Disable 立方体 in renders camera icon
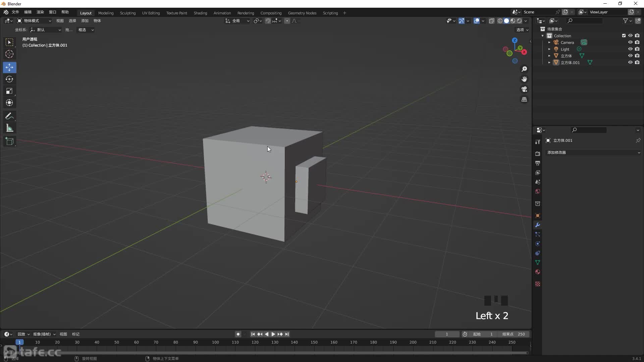The height and width of the screenshot is (362, 644). [637, 56]
